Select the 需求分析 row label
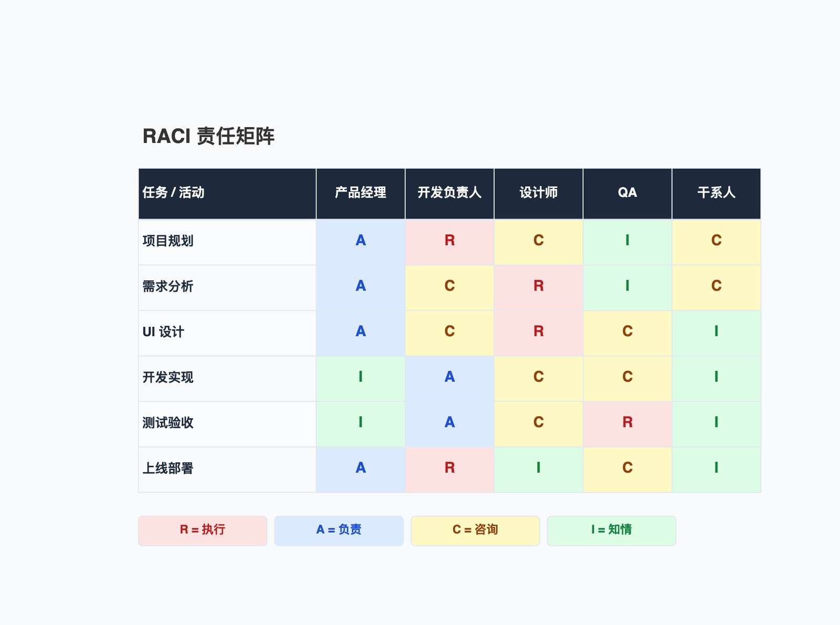The height and width of the screenshot is (625, 840). tap(169, 287)
